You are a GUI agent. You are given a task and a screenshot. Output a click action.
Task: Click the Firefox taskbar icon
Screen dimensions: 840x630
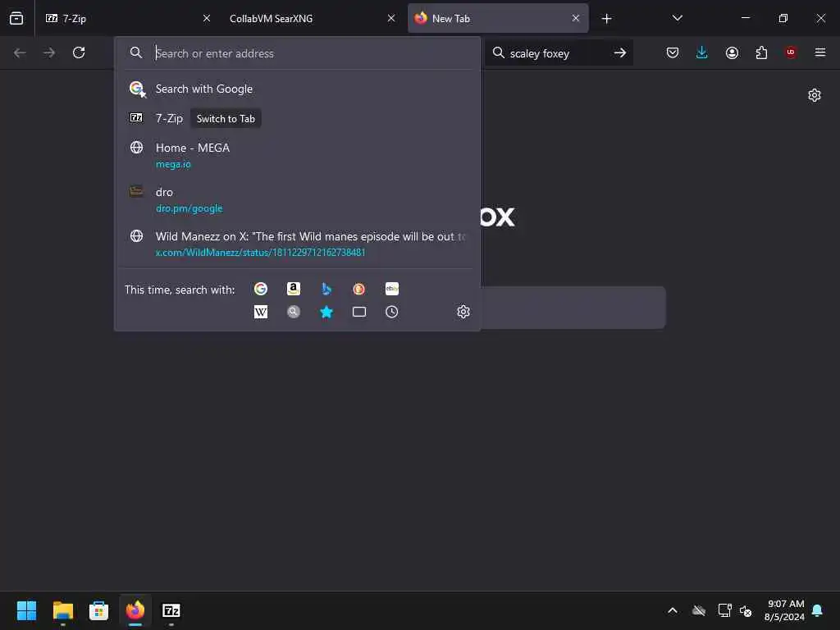135,610
